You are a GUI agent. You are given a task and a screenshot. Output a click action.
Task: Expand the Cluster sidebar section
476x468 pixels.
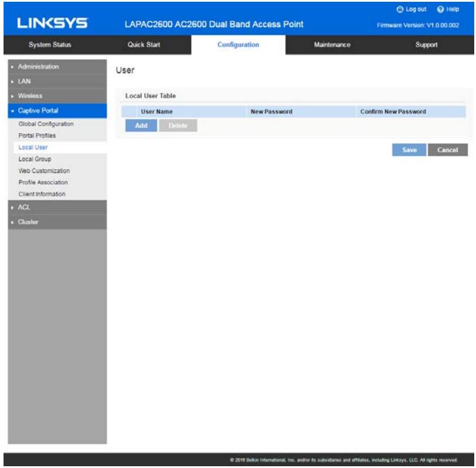click(x=58, y=222)
